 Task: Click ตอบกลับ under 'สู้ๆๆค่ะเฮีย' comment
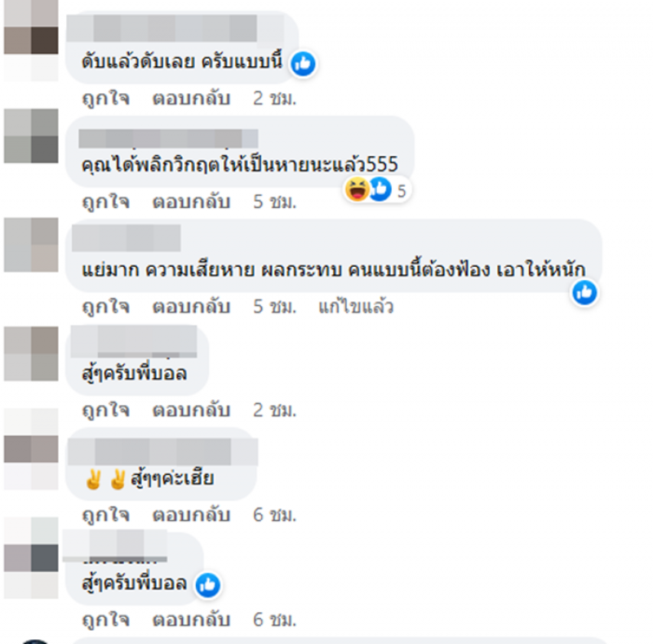191,515
